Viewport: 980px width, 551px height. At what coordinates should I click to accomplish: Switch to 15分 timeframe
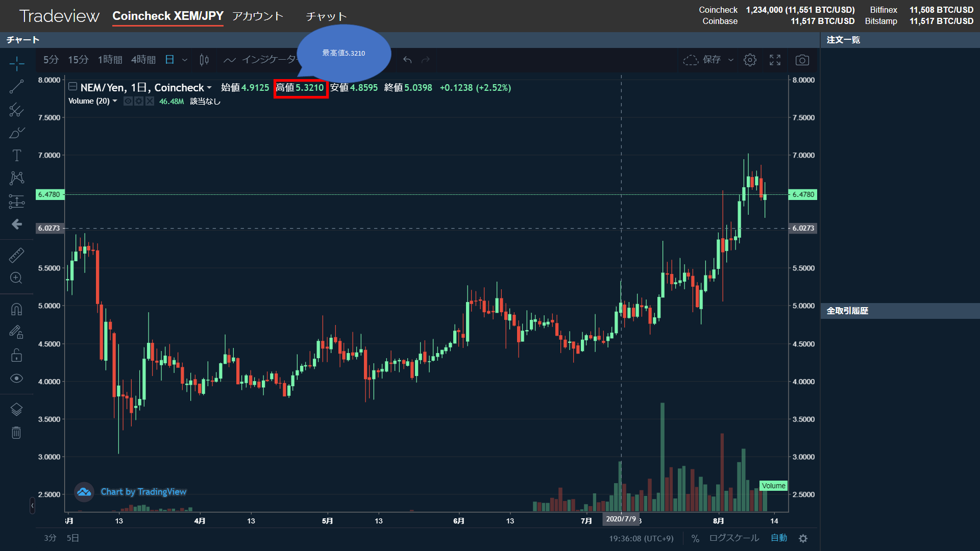(x=78, y=60)
